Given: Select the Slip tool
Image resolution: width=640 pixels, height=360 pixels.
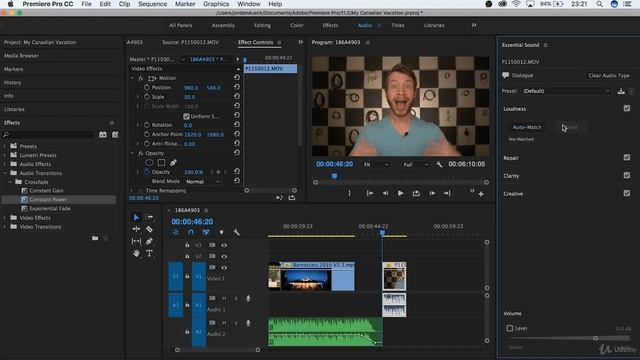Looking at the screenshot, I should 136,241.
